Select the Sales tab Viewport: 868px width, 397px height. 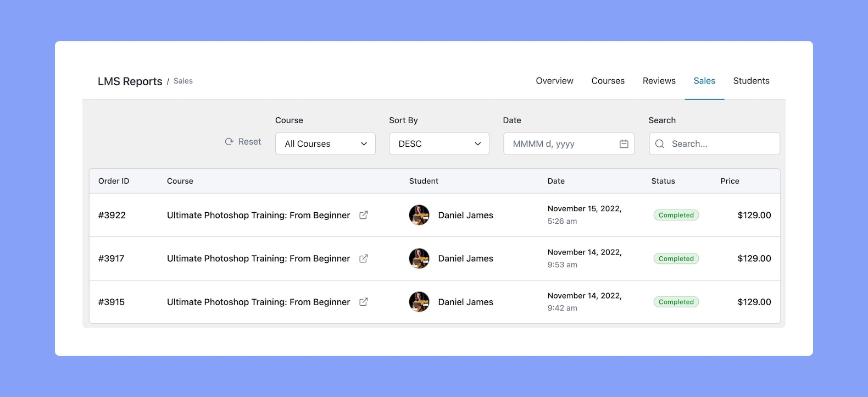pyautogui.click(x=704, y=81)
